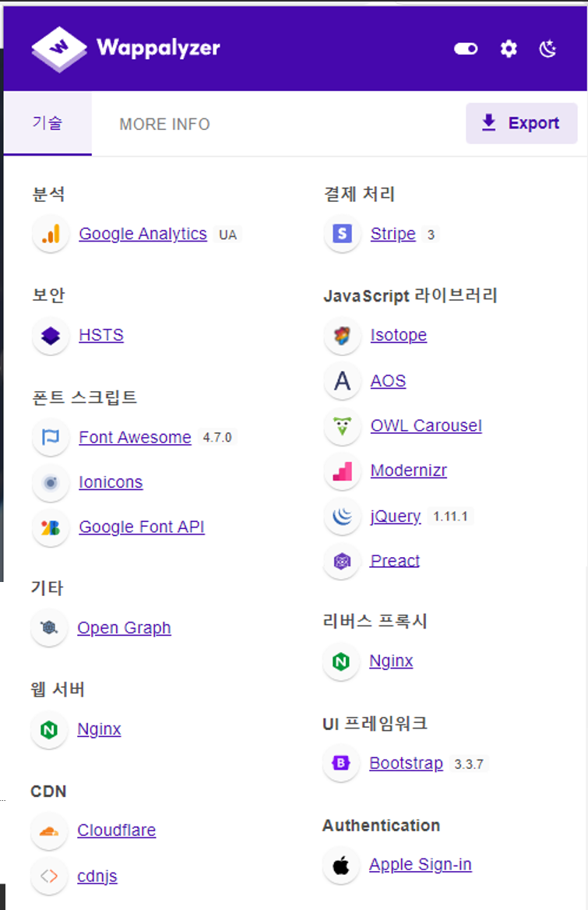The height and width of the screenshot is (910, 588).
Task: Open the Cloudflare link
Action: tap(117, 831)
